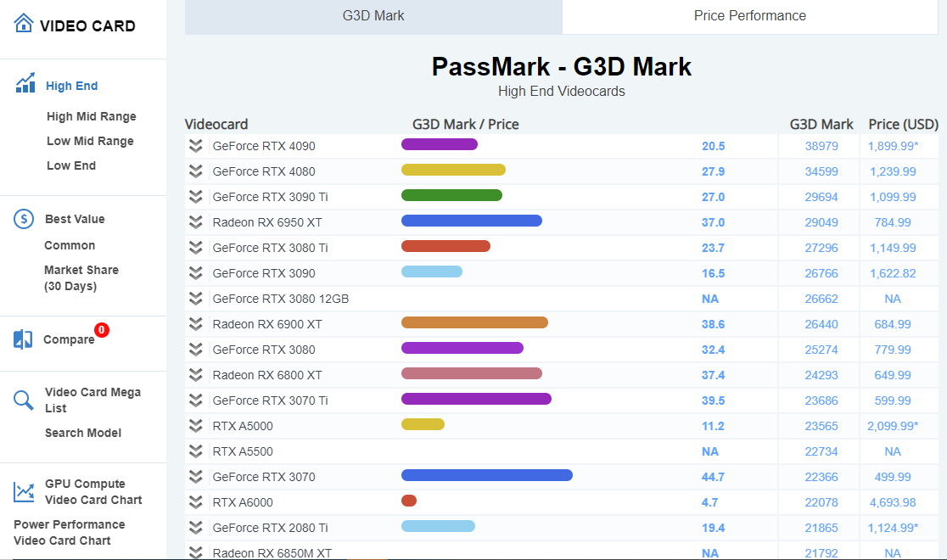Open the High Mid Range category
This screenshot has height=560, width=947.
(91, 116)
